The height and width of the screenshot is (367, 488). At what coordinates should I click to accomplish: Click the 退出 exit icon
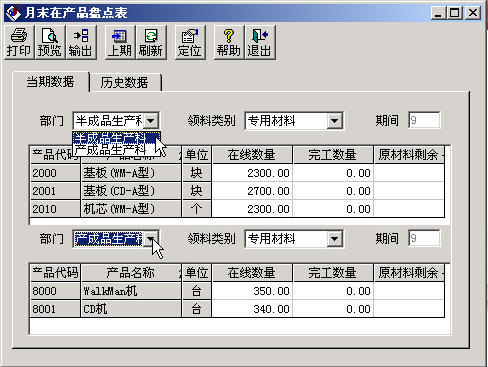260,43
